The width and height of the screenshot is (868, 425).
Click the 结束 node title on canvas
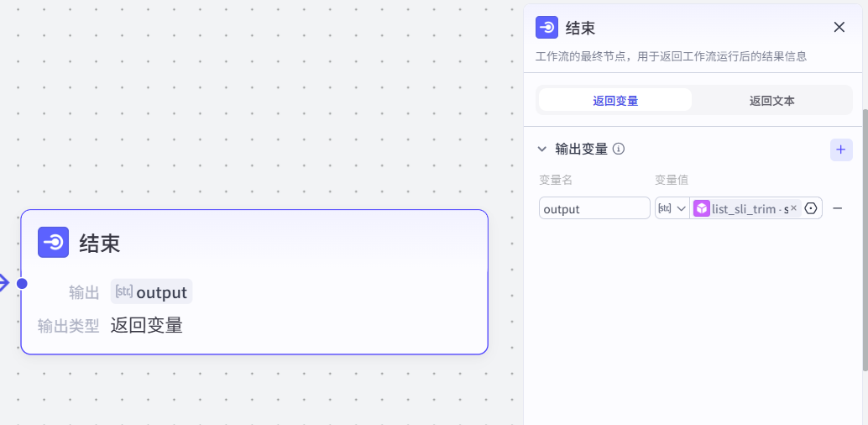[x=100, y=244]
